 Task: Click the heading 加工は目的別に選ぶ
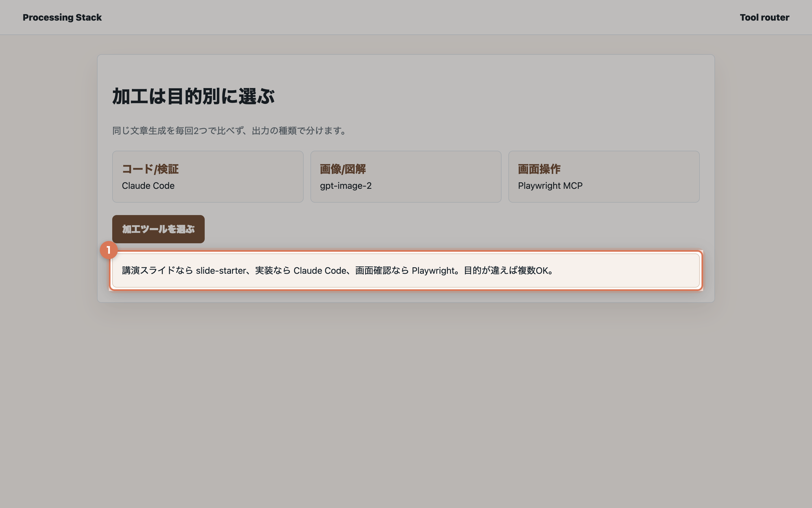coord(193,97)
